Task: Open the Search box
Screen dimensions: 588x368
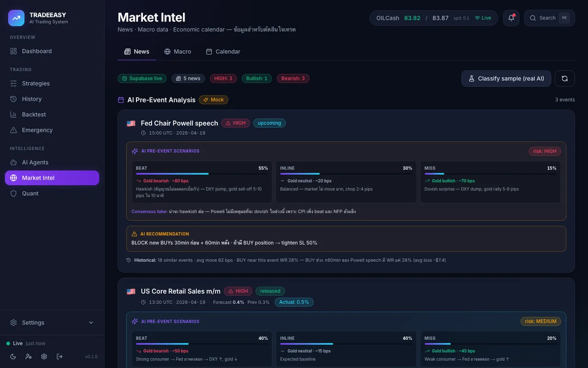Action: click(x=549, y=18)
